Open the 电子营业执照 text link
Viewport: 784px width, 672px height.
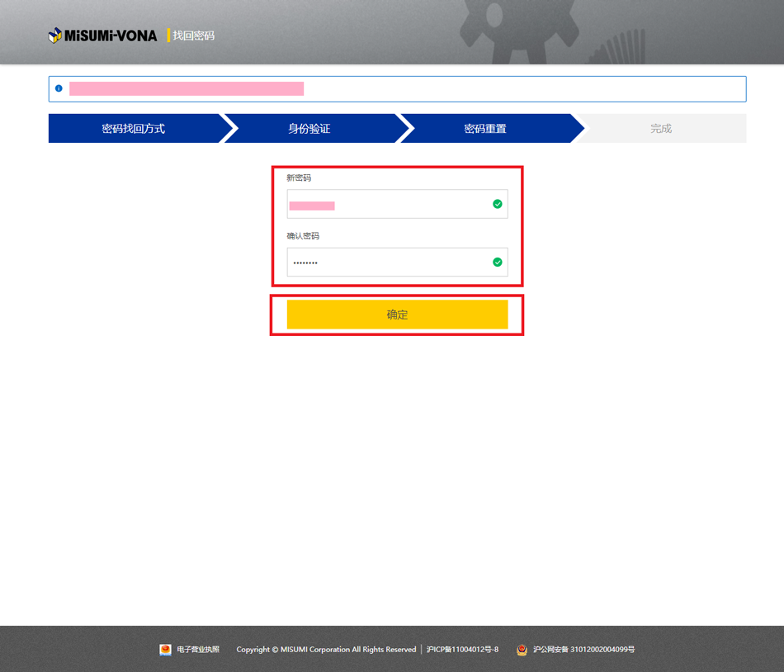pyautogui.click(x=198, y=650)
